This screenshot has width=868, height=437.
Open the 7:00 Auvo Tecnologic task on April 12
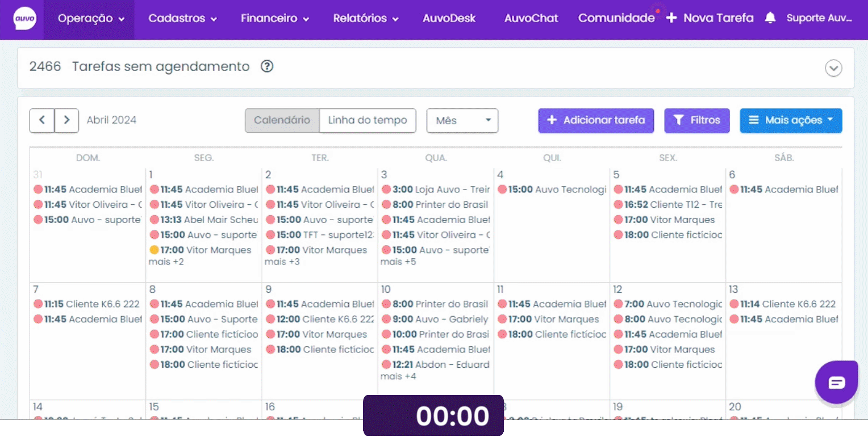[668, 304]
